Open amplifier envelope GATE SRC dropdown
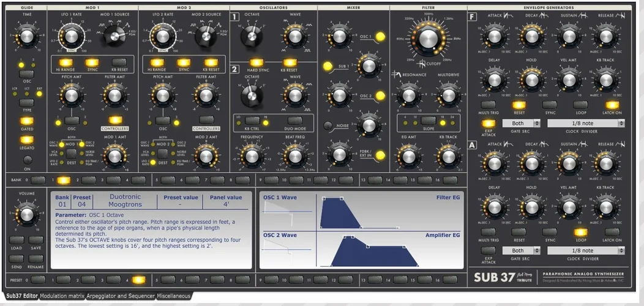Viewport: 644px width, 306px height. (521, 250)
